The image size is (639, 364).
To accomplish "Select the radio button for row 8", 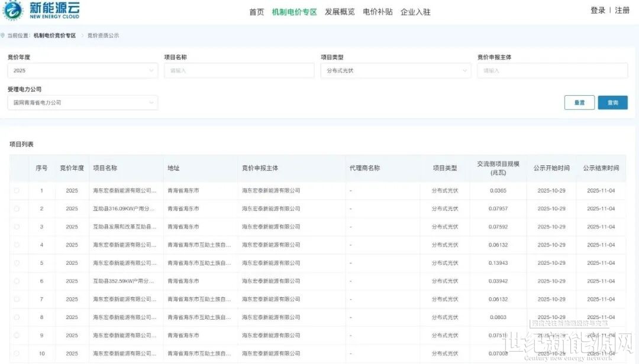I will (17, 317).
